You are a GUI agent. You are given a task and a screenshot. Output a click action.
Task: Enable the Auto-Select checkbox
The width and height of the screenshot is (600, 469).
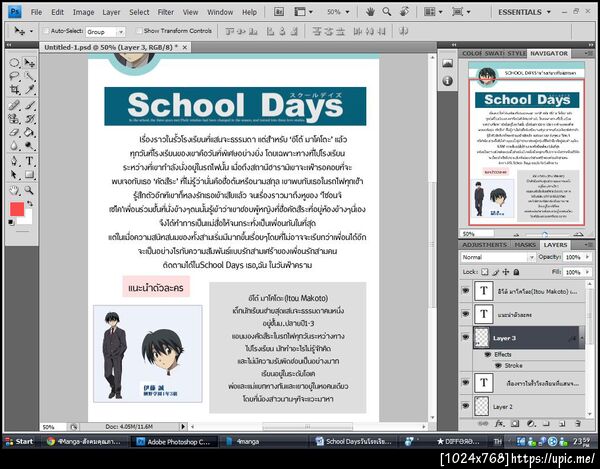click(46, 31)
